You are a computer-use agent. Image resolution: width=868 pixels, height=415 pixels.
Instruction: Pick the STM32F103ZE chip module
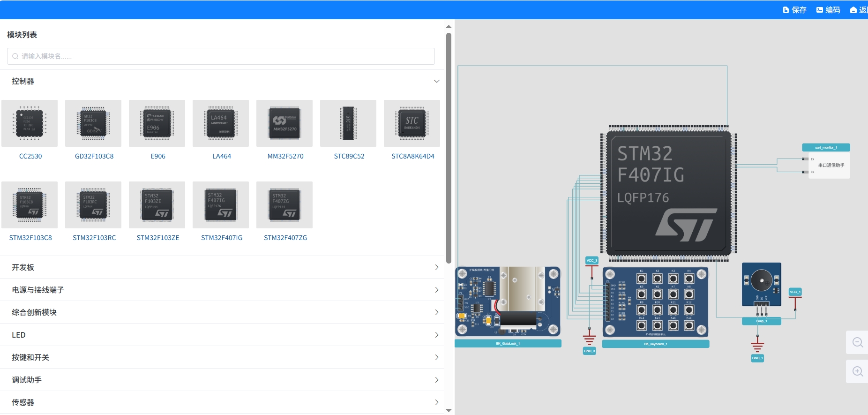[x=157, y=205]
